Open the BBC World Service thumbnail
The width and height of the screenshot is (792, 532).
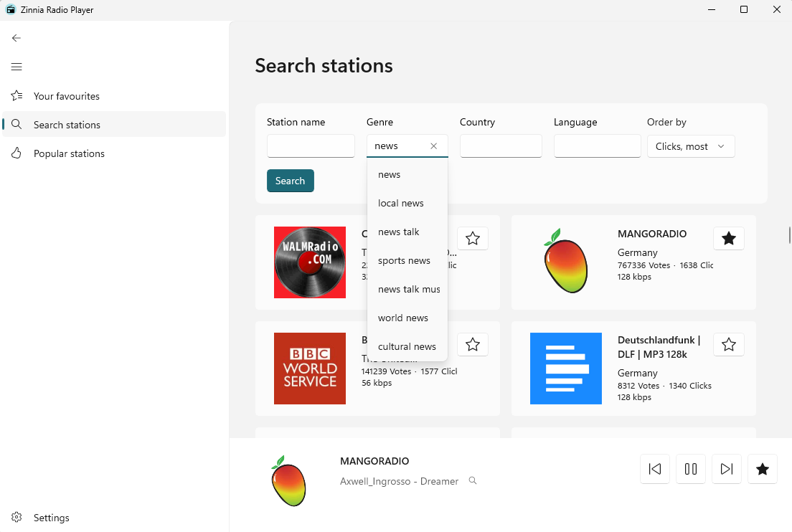click(x=310, y=369)
